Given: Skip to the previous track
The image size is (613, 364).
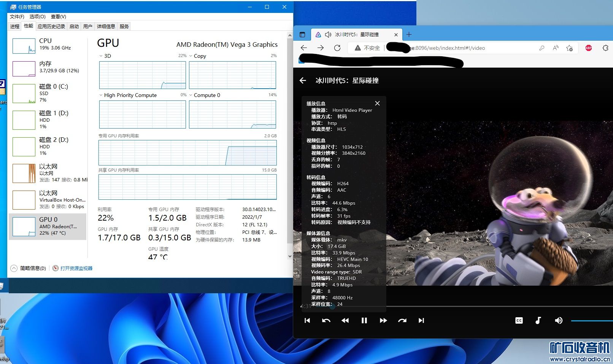Looking at the screenshot, I should [x=307, y=321].
